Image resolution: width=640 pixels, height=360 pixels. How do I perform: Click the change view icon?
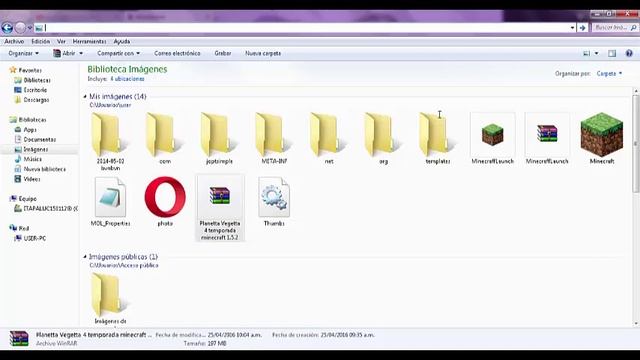587,53
